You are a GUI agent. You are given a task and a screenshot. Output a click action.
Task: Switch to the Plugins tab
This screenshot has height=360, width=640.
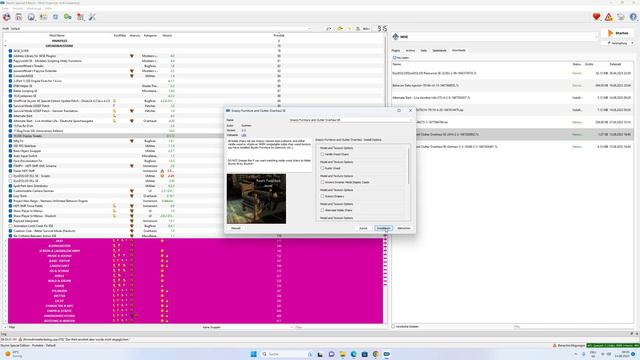[396, 51]
